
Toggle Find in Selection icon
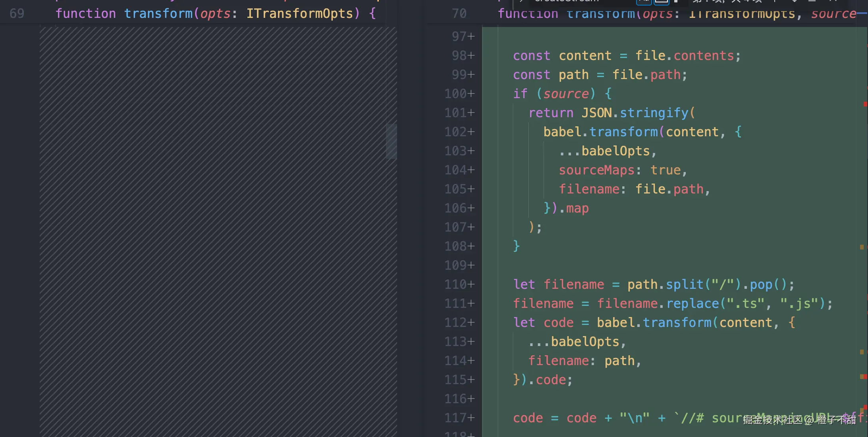[812, 1]
